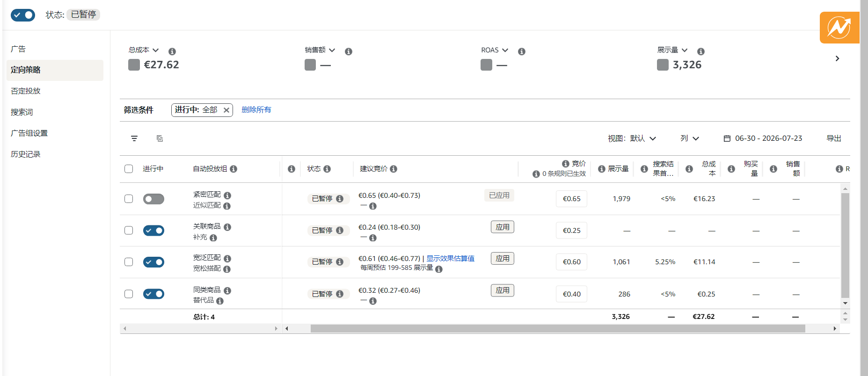Click 应用 button in 关联商品 row
The image size is (868, 376).
click(x=503, y=227)
